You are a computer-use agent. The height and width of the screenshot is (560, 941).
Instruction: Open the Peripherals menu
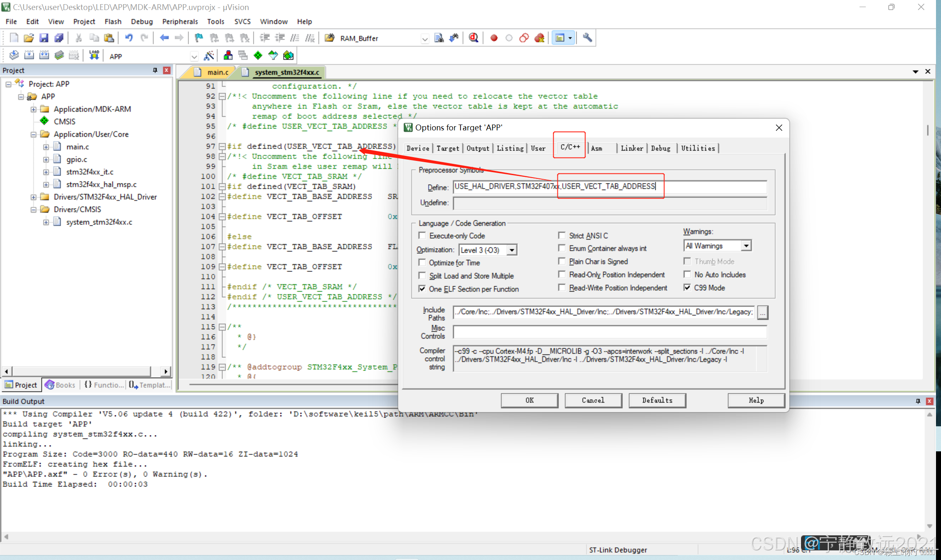point(180,21)
